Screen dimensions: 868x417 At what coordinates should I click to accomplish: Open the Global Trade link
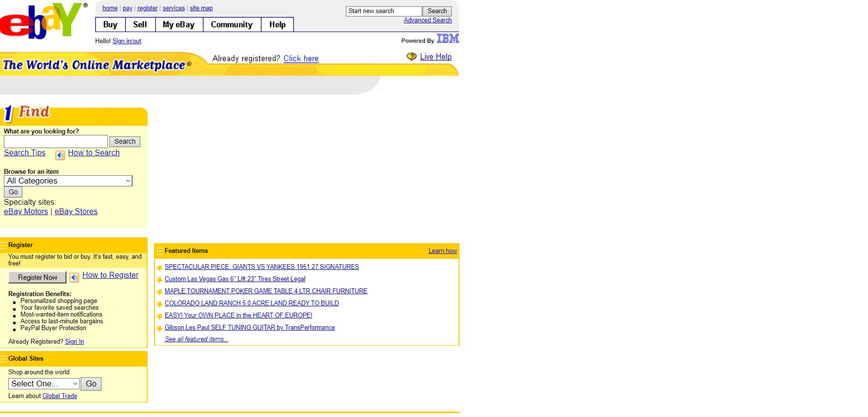click(60, 396)
